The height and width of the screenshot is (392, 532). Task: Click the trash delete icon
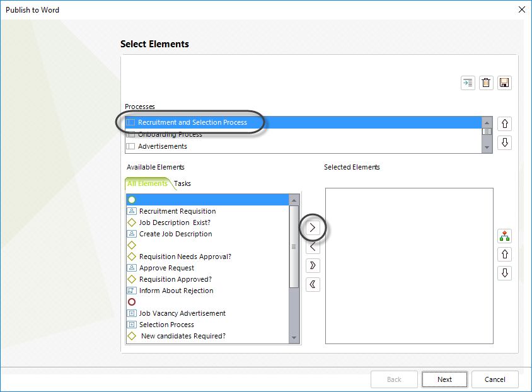pyautogui.click(x=486, y=83)
